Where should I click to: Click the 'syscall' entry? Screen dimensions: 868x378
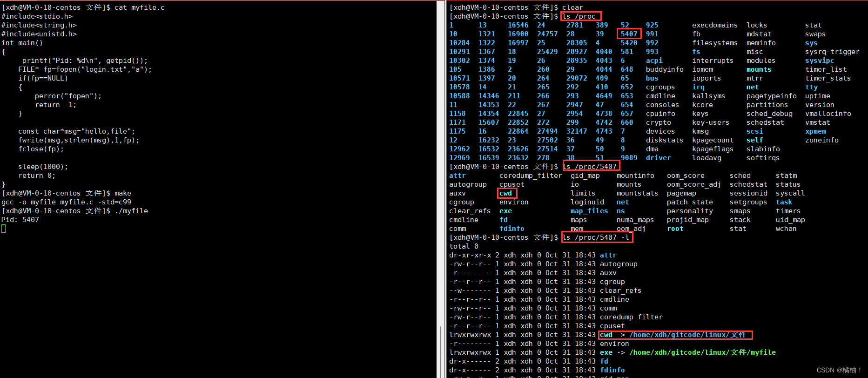point(790,193)
